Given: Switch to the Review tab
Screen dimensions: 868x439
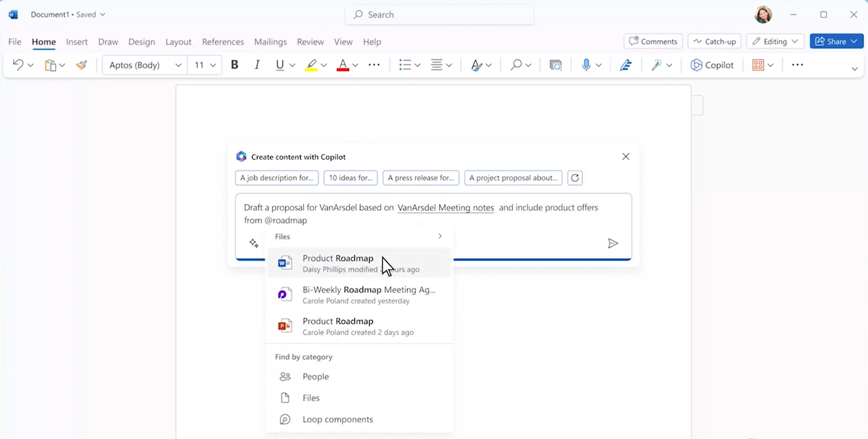Looking at the screenshot, I should click(x=310, y=42).
